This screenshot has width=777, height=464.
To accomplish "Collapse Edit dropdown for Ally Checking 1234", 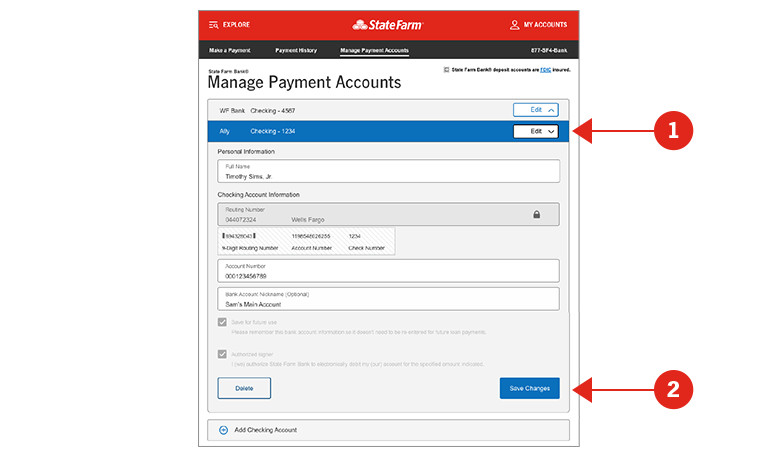I will click(536, 131).
